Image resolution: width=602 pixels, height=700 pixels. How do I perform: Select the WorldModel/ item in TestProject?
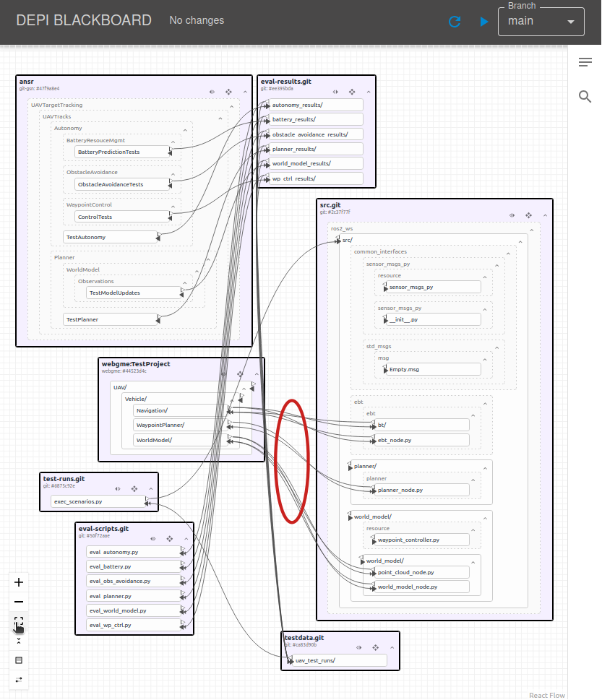coord(182,440)
